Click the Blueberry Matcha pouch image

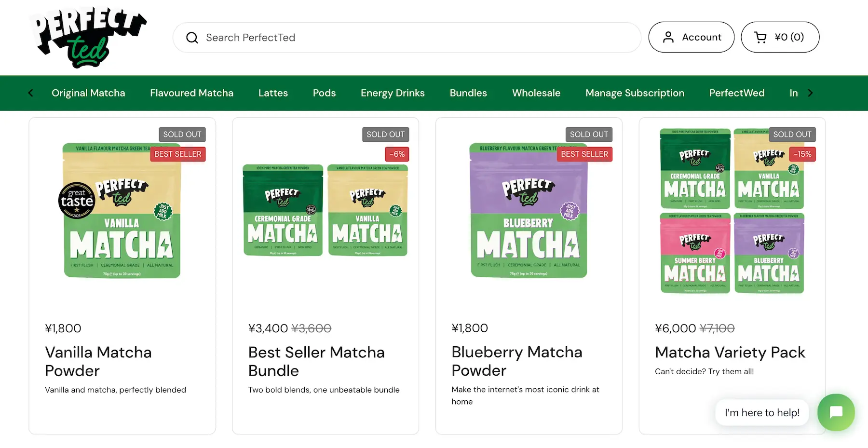(x=529, y=211)
